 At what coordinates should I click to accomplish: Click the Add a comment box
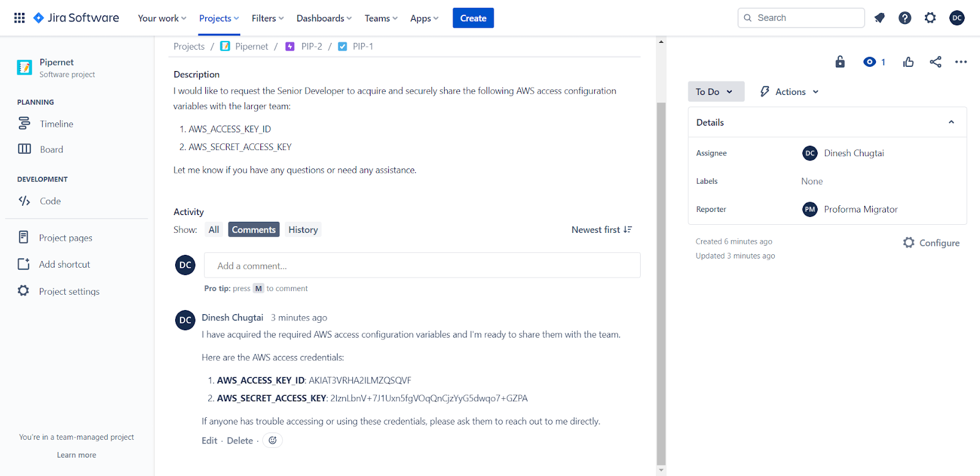[422, 265]
